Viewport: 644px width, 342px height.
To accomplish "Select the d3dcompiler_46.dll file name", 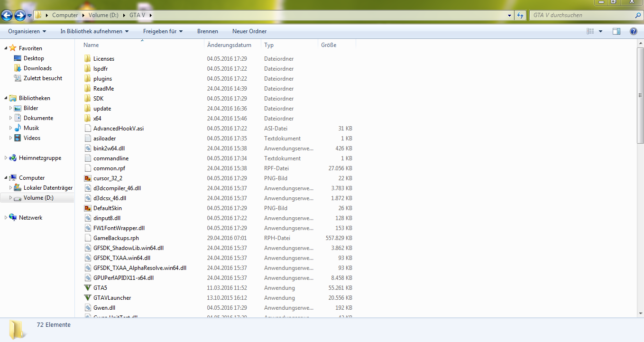I will coord(117,188).
